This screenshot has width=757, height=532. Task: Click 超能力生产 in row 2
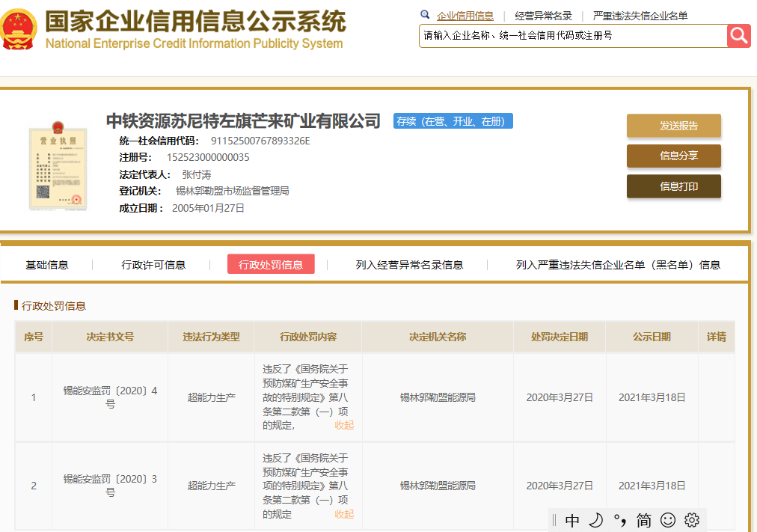point(212,486)
